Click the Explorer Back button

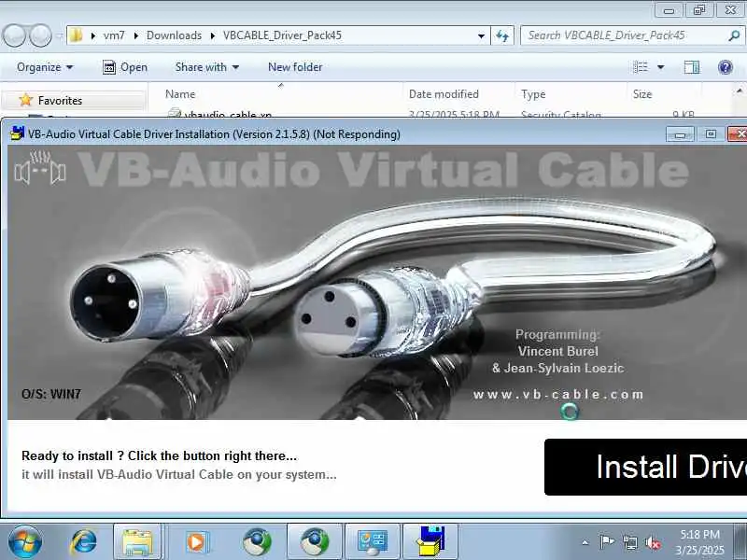[x=14, y=35]
